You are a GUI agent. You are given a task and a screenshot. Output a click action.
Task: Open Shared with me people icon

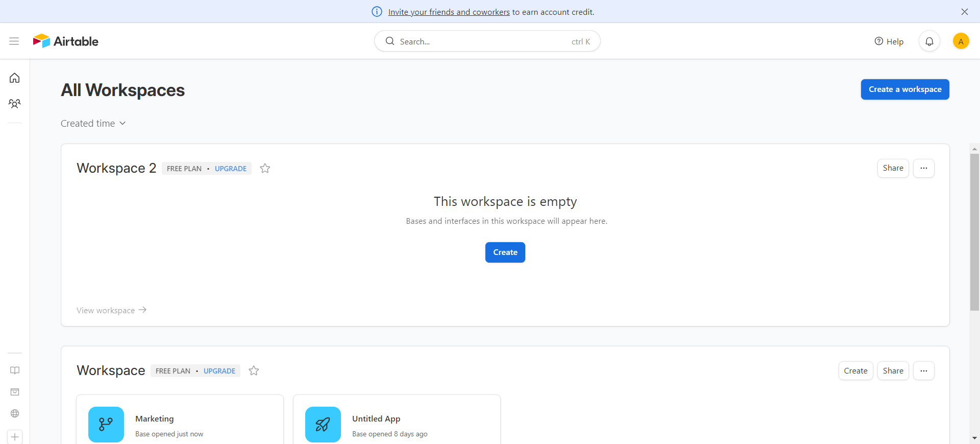point(15,104)
